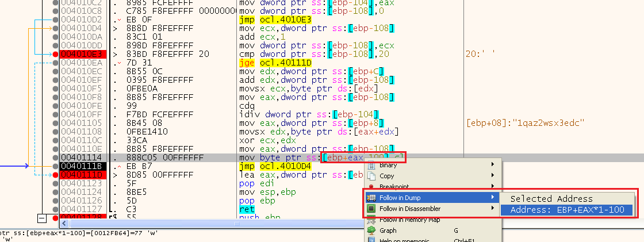Expand the Binary submenu arrow
The width and height of the screenshot is (644, 242).
pyautogui.click(x=492, y=166)
